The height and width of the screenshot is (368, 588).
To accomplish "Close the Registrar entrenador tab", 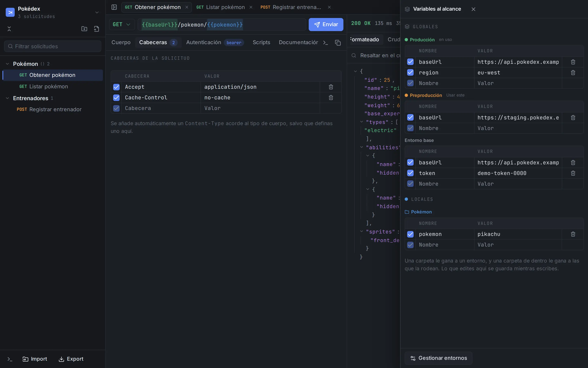I will pos(329,7).
